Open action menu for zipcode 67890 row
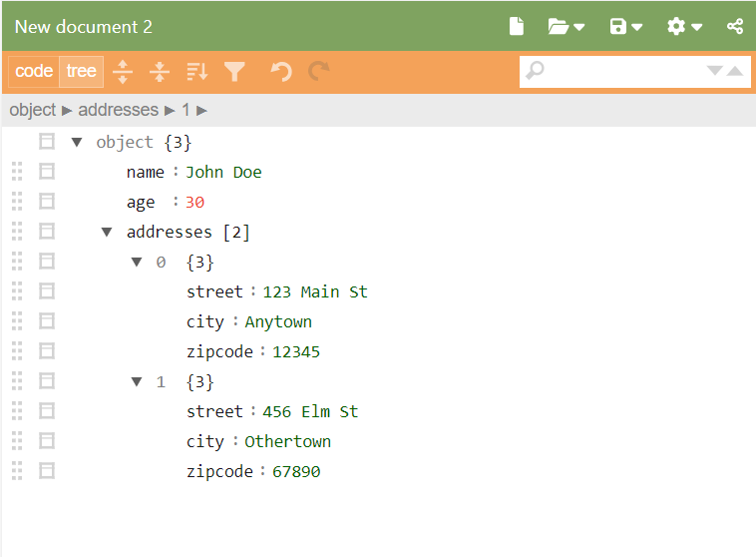756x557 pixels. [47, 470]
